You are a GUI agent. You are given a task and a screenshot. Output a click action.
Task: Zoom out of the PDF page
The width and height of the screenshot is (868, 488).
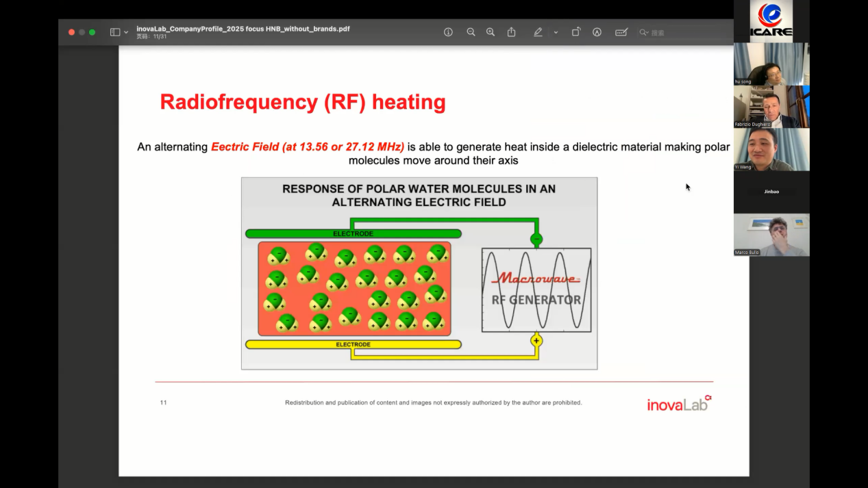click(471, 32)
